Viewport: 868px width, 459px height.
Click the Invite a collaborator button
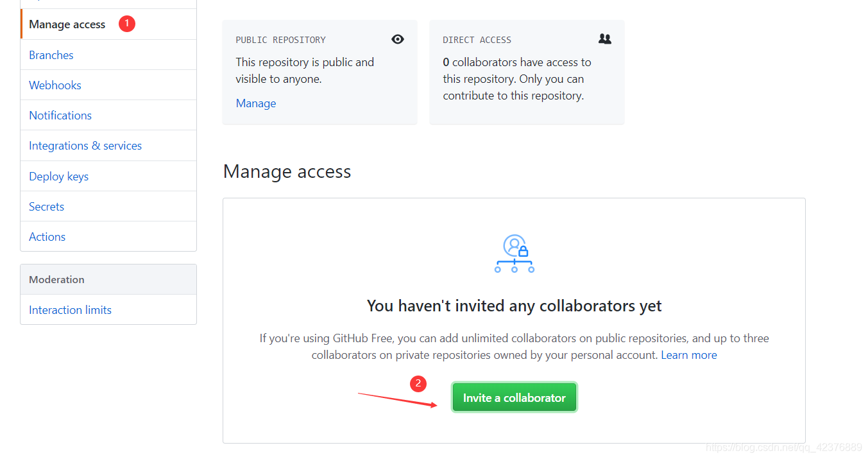tap(514, 397)
